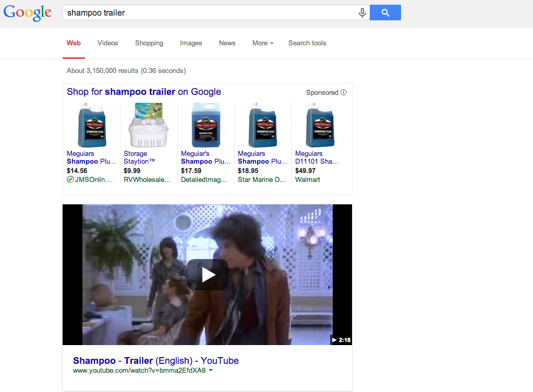533x392 pixels.
Task: Play the Shampoo trailer video
Action: 208,275
